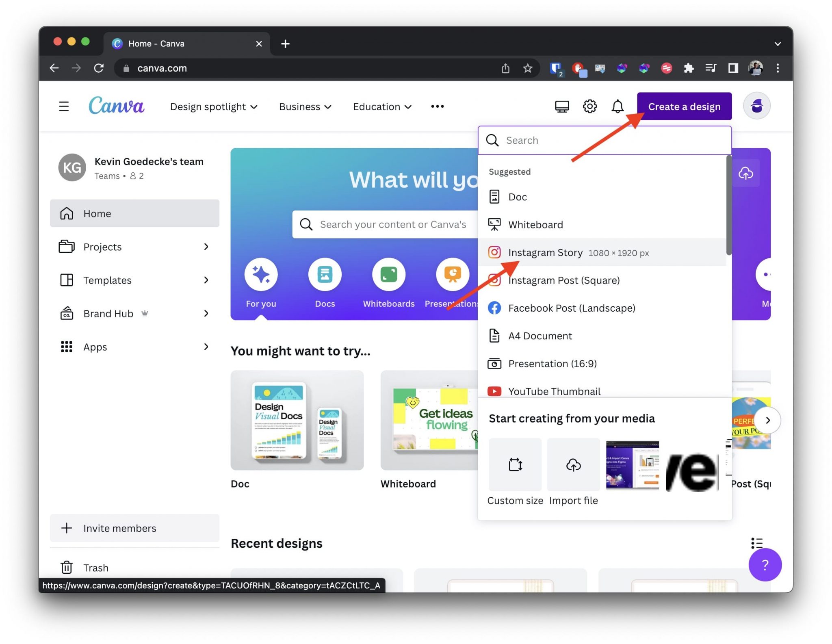Select Instagram Post (Square) from suggestions
This screenshot has height=644, width=832.
click(x=564, y=280)
